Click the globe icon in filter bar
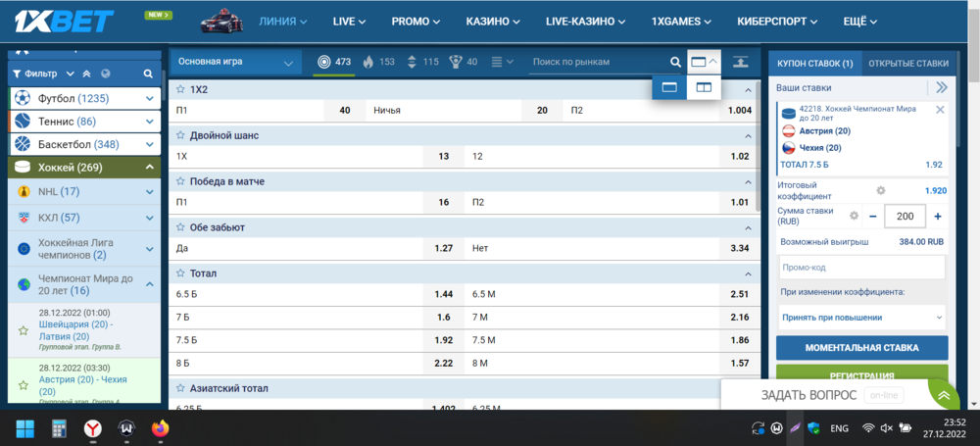Viewport: 980px width, 446px height. tap(106, 74)
